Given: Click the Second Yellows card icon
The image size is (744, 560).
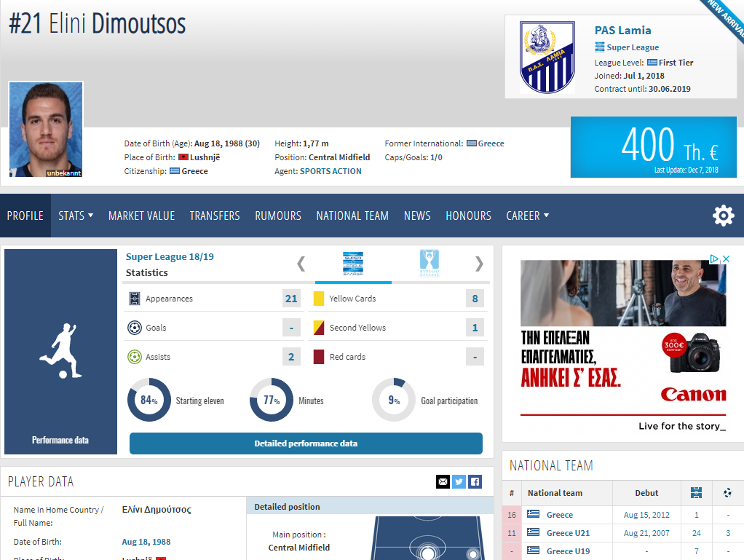Looking at the screenshot, I should 319,328.
